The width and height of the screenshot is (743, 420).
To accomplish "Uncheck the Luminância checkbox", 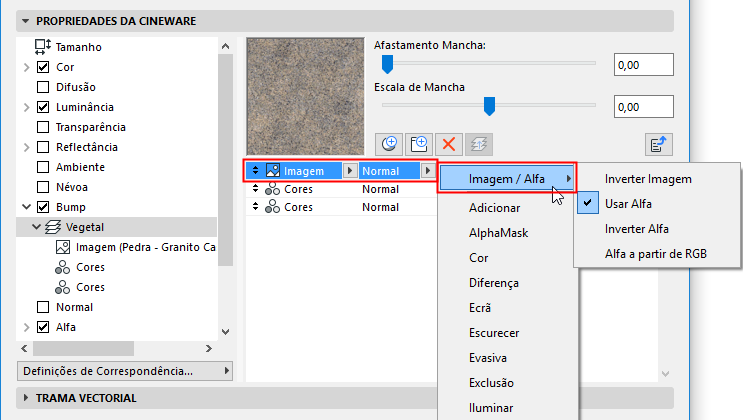I will [43, 107].
